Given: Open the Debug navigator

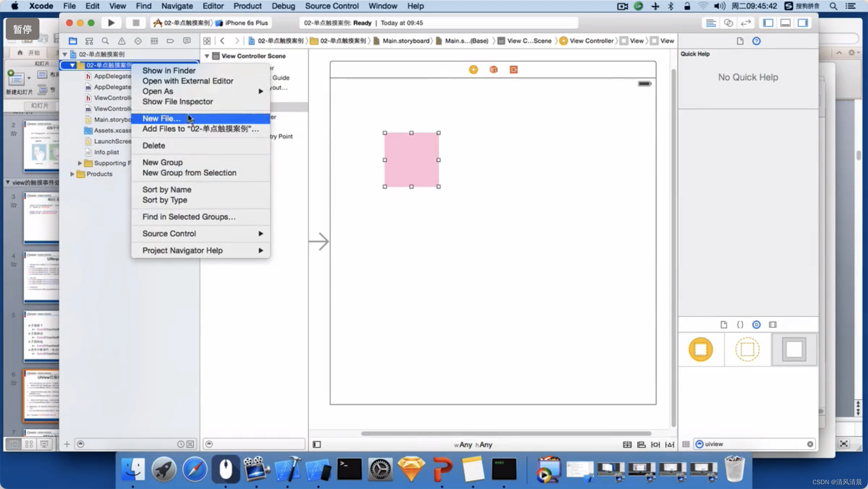Looking at the screenshot, I should point(154,41).
